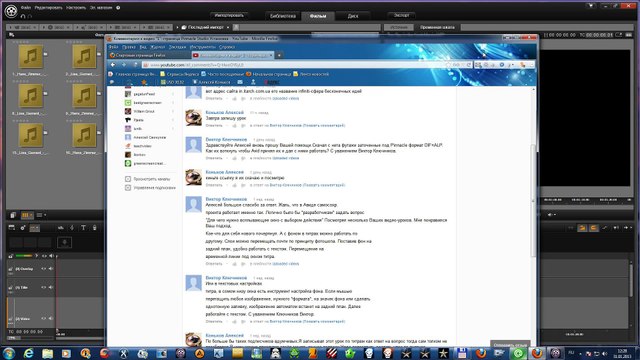The height and width of the screenshot is (360, 640).
Task: Switch to the Фильм tab
Action: (x=318, y=16)
